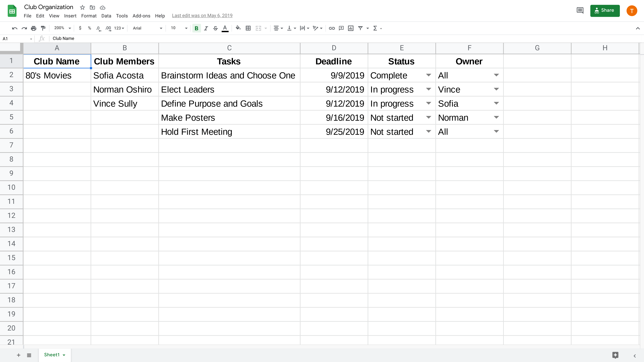Open horizontal align dropdown
This screenshot has height=362, width=644.
click(x=278, y=28)
